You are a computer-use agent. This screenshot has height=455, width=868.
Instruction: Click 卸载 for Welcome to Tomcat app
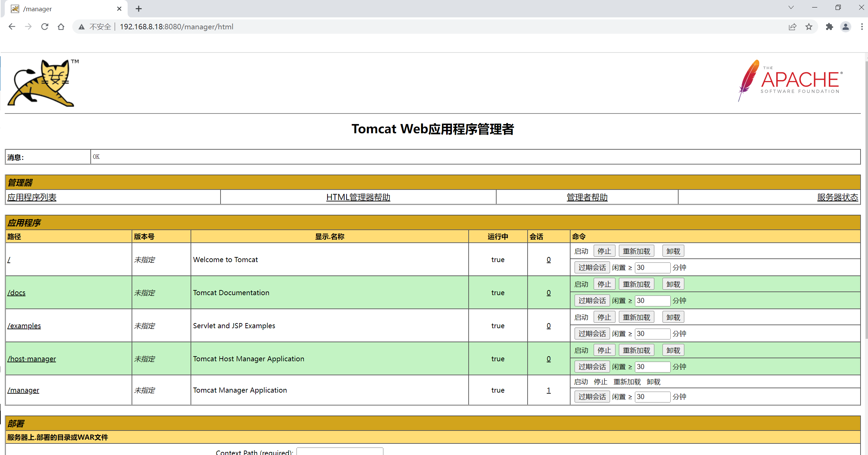(673, 251)
